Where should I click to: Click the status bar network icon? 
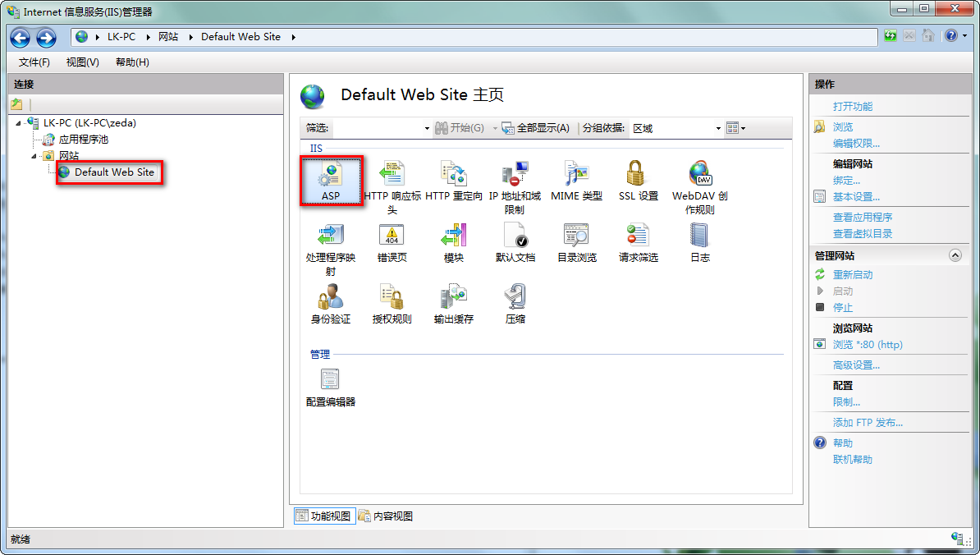[x=958, y=538]
